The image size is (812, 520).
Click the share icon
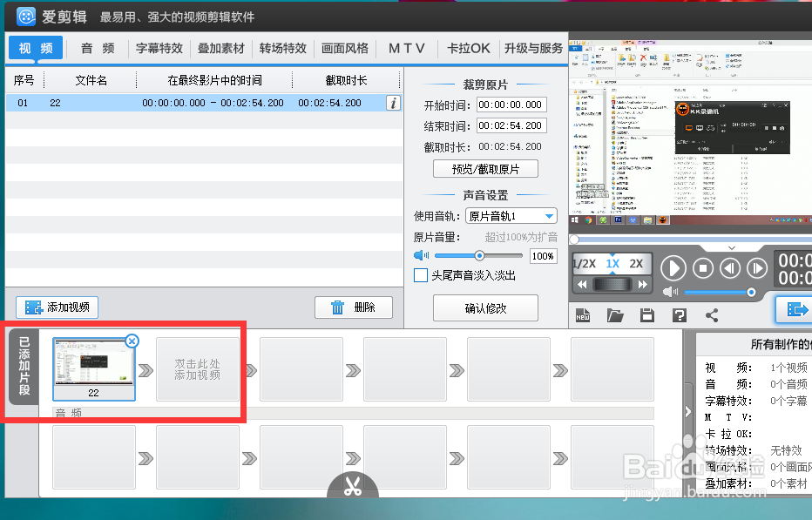pos(712,315)
